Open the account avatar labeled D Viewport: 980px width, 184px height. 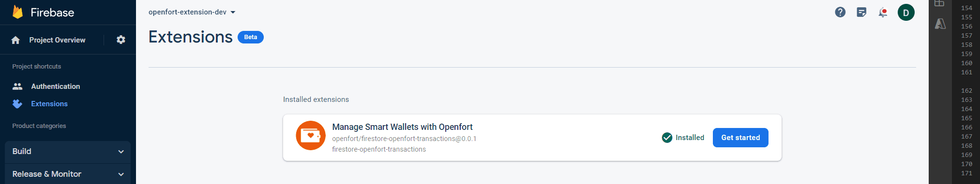point(906,12)
